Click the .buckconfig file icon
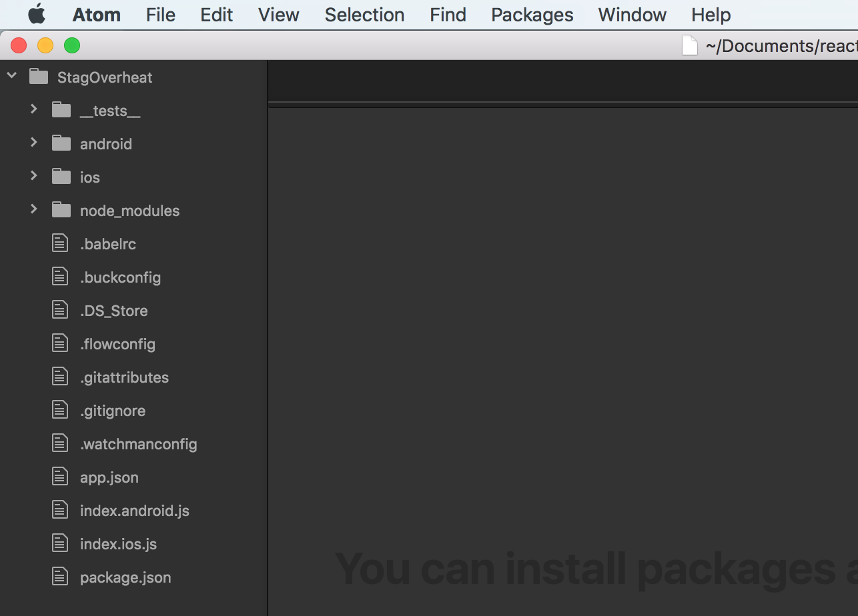The height and width of the screenshot is (616, 858). 60,277
